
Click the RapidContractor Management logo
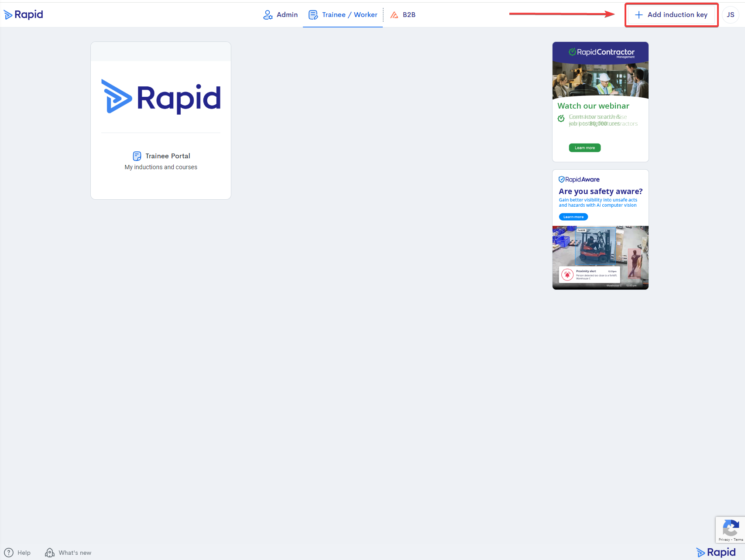click(x=601, y=52)
